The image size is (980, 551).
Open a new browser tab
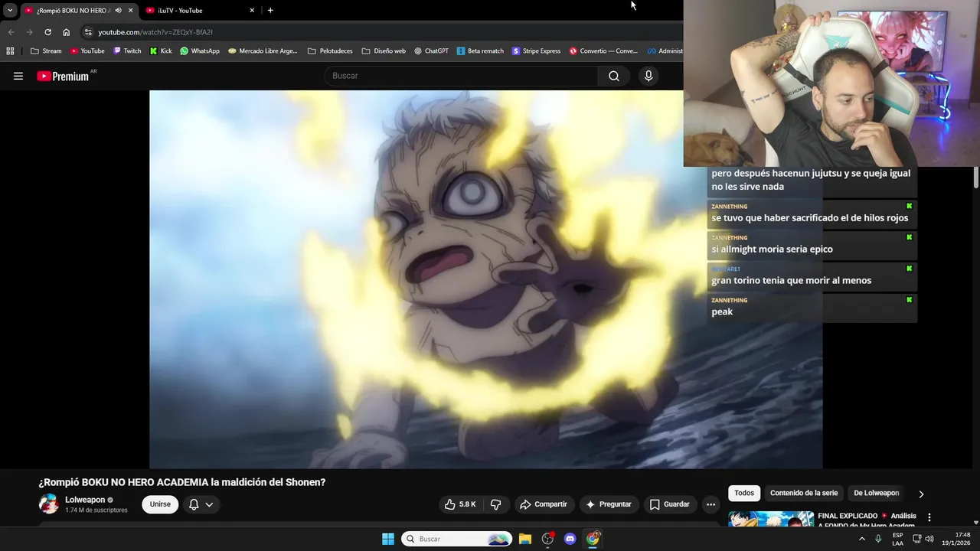coord(270,10)
